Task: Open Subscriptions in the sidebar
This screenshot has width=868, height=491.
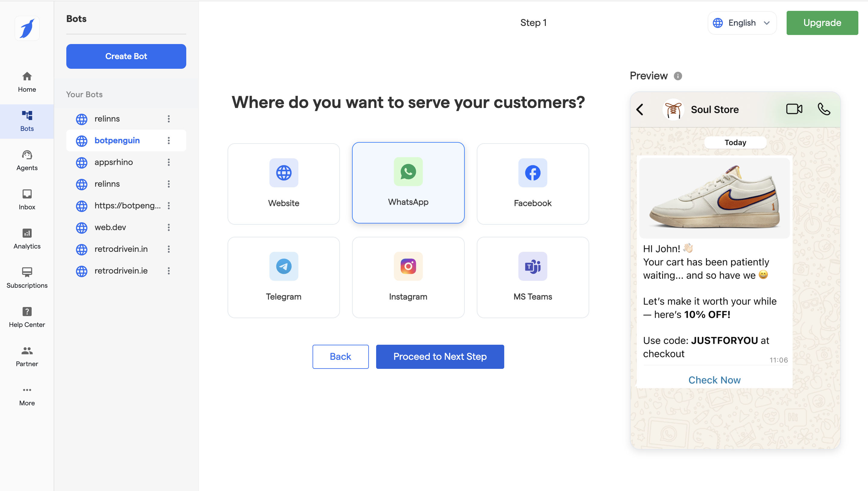Action: (x=27, y=277)
